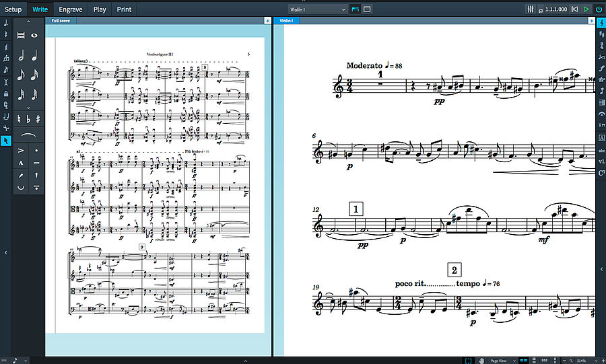Toggle the single window layout icon
Image resolution: width=606 pixels, height=364 pixels.
(x=367, y=9)
